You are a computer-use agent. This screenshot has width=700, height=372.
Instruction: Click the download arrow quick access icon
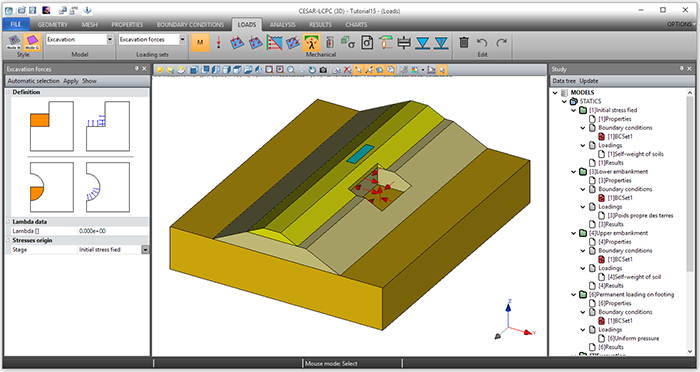click(88, 10)
